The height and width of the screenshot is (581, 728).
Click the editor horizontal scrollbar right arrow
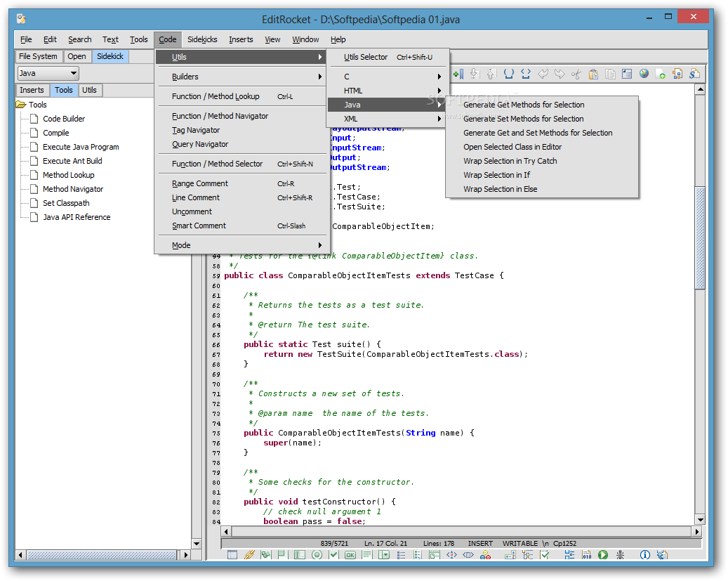tap(696, 531)
